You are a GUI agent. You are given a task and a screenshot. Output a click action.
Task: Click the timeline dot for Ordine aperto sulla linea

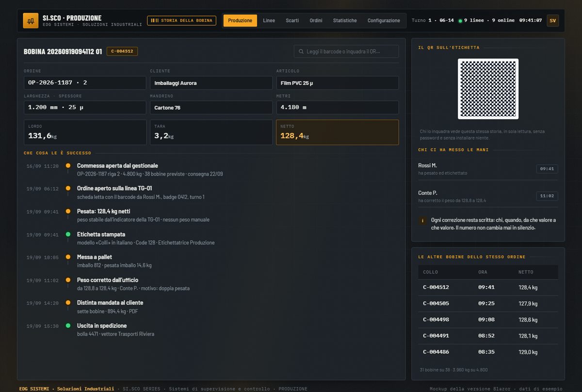[x=68, y=189]
